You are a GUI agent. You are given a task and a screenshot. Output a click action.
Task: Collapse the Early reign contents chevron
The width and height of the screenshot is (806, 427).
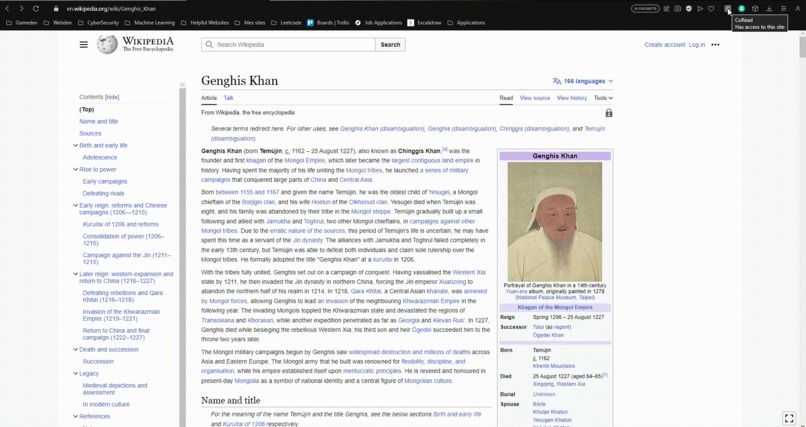click(x=76, y=206)
